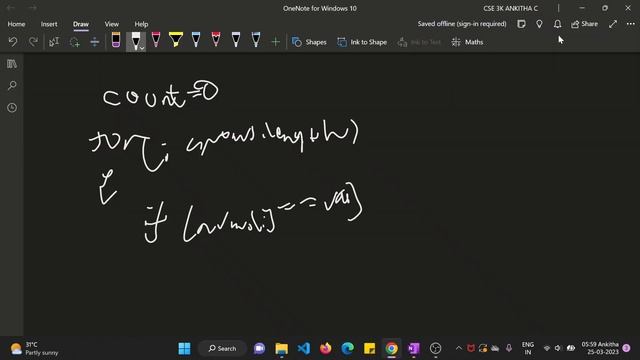Pick the pink pen
Screen dimensions: 640x360
click(156, 40)
